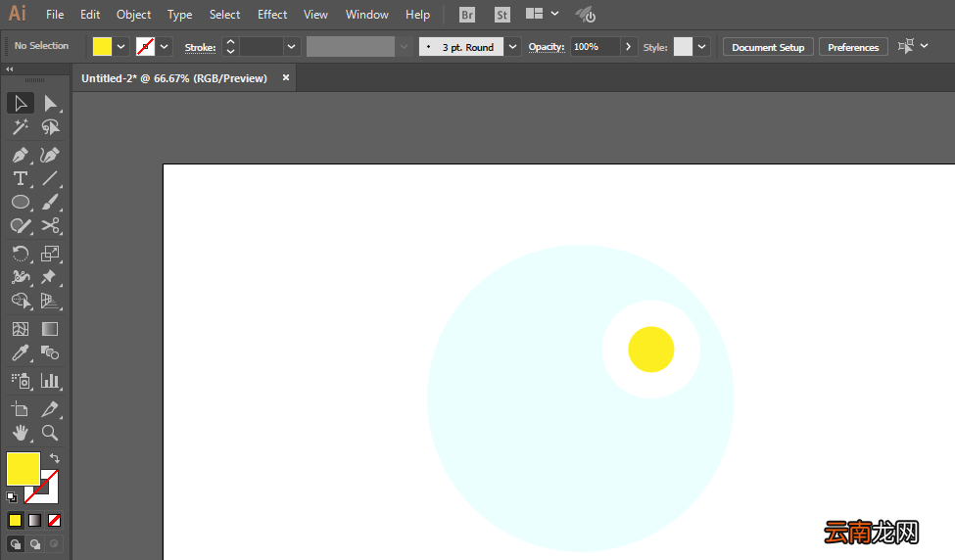955x560 pixels.
Task: Pick the Column Graph tool
Action: pyautogui.click(x=50, y=381)
